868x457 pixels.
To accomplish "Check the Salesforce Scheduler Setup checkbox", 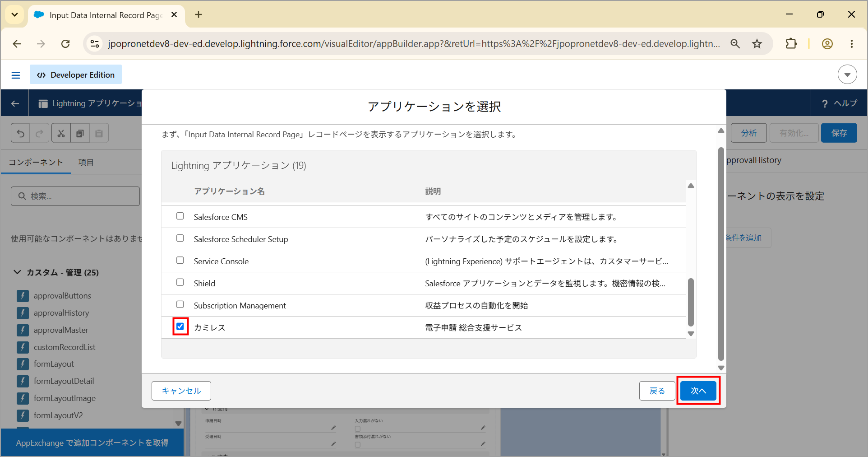I will (180, 238).
